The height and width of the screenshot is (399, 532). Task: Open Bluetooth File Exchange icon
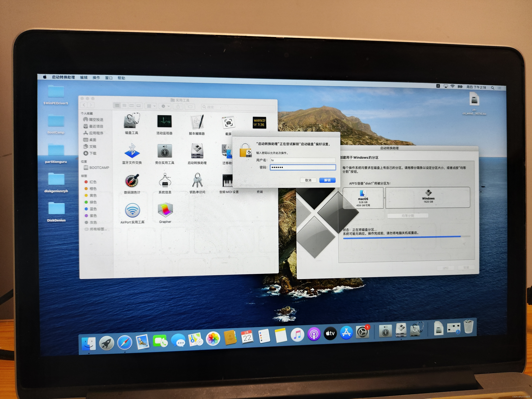point(132,151)
